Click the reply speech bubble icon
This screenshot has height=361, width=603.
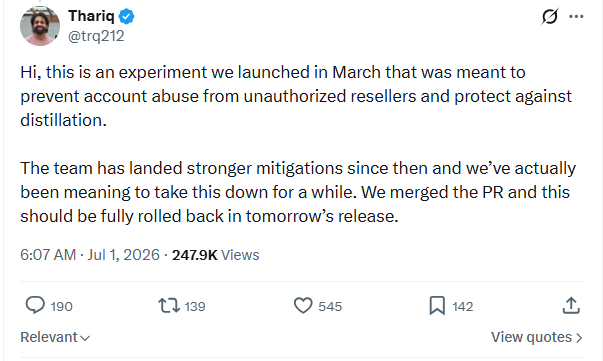click(x=35, y=306)
